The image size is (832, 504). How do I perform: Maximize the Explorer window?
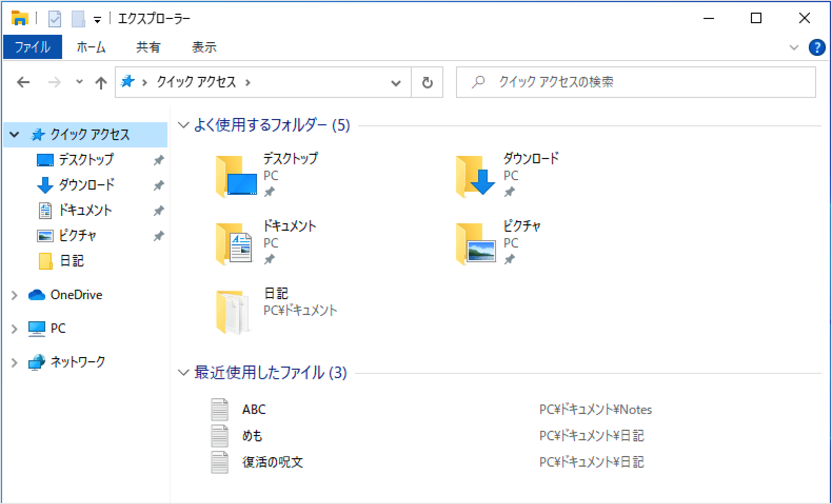point(756,18)
